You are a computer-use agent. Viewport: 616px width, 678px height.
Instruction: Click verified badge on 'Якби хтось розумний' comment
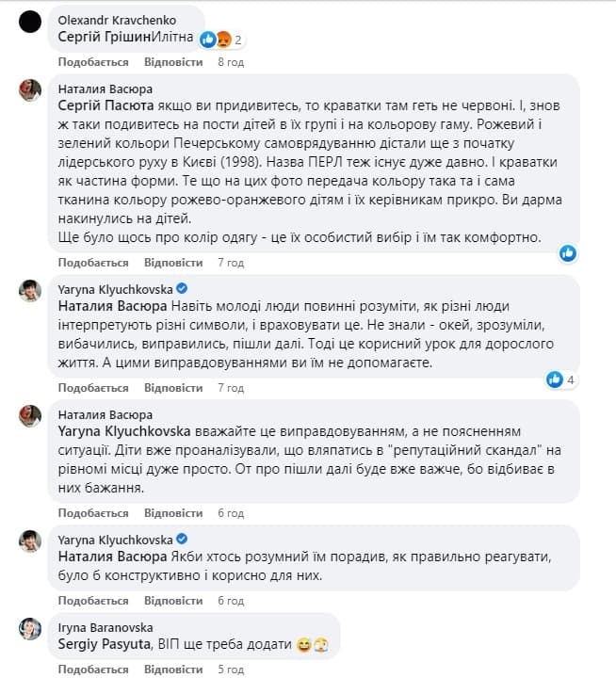click(x=181, y=540)
